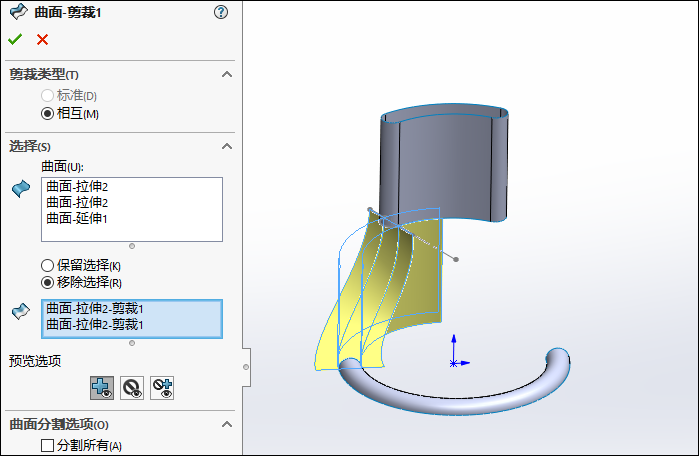The width and height of the screenshot is (699, 456).
Task: Click the trim surfaces selection icon beside 曲面(U) list
Action: pos(21,189)
